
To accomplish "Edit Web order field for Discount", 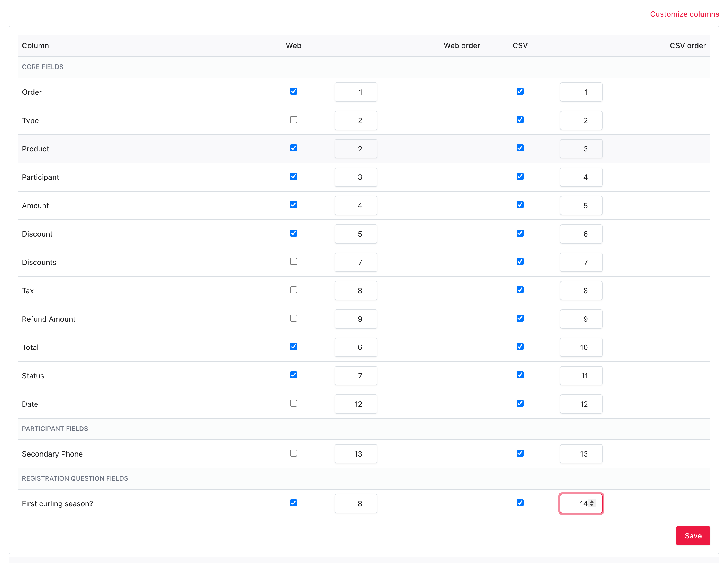I will (x=356, y=234).
